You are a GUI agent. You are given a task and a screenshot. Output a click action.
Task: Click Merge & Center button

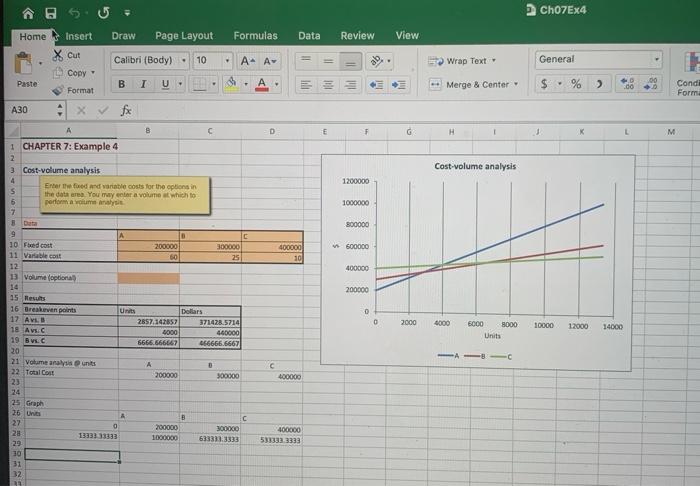(x=473, y=84)
